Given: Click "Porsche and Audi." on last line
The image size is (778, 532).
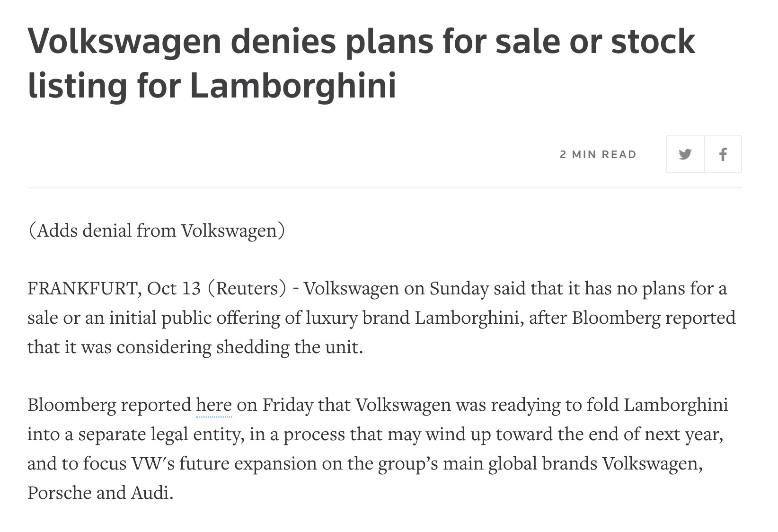Looking at the screenshot, I should 100,493.
